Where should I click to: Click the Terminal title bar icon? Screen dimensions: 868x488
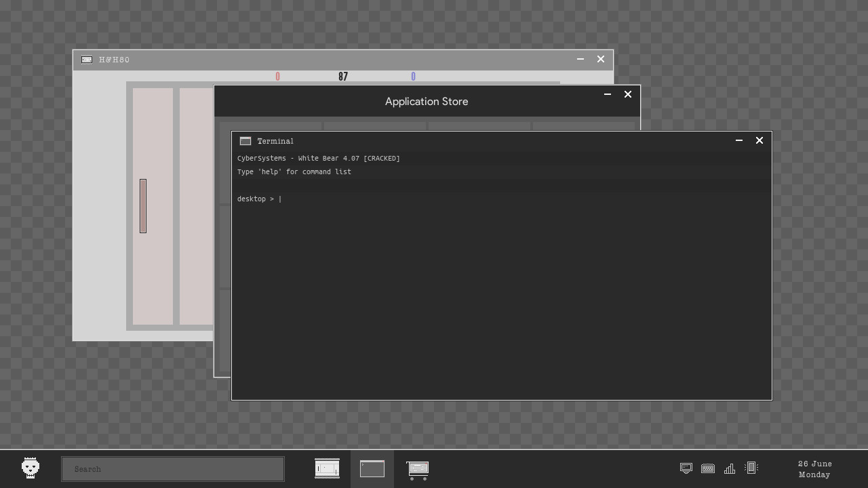tap(245, 141)
